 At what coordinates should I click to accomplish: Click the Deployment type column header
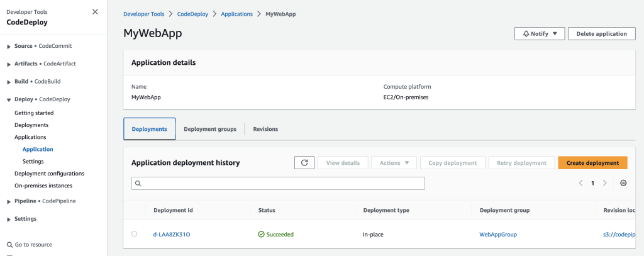(386, 210)
